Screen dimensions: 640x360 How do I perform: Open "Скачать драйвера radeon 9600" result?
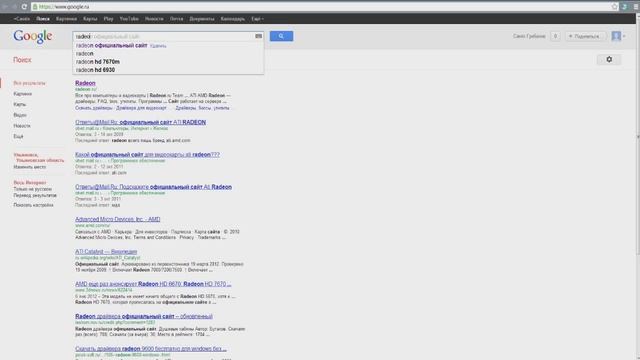point(151,349)
